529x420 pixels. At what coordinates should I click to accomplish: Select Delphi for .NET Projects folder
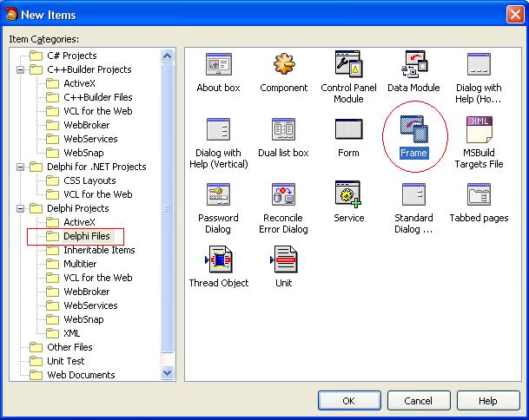point(96,167)
